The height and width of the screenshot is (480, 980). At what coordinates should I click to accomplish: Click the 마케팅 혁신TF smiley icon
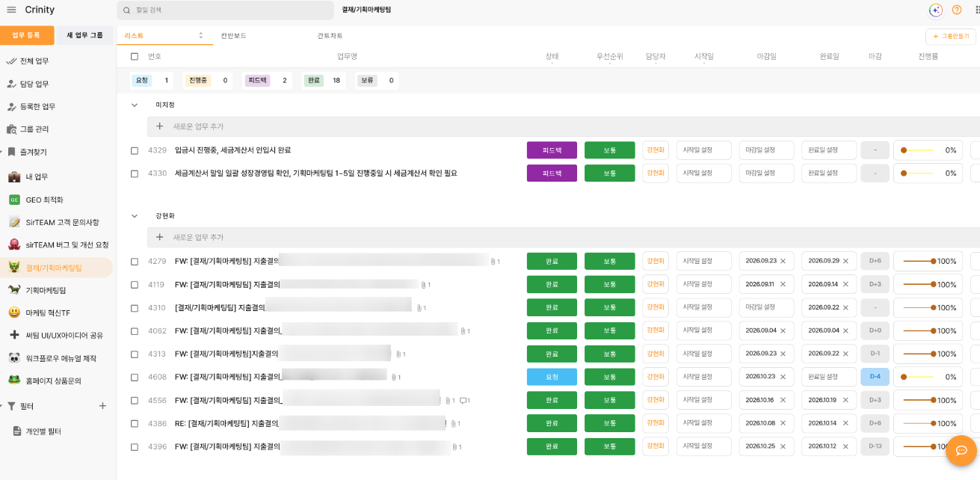(14, 313)
